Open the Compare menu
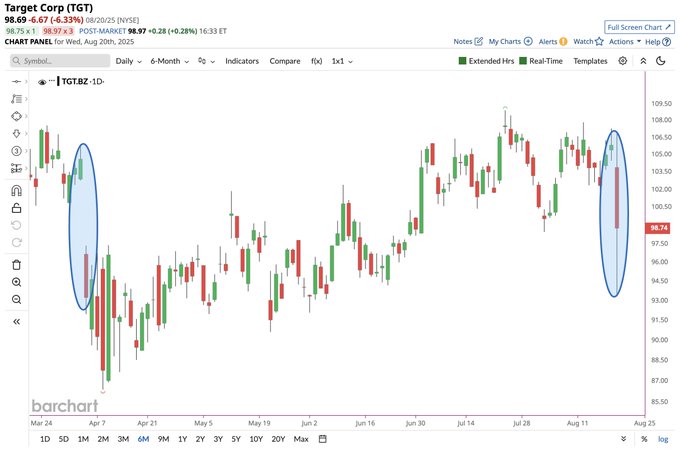The height and width of the screenshot is (452, 680). 285,61
